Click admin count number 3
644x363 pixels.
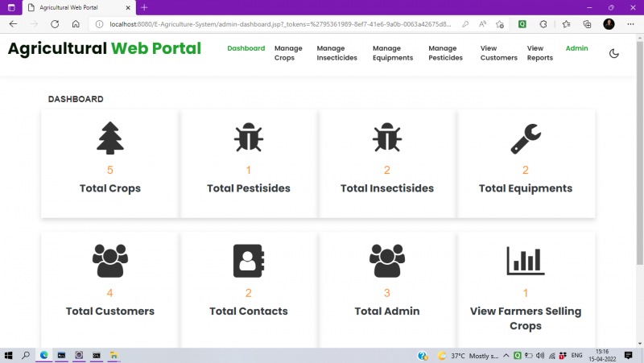click(387, 293)
